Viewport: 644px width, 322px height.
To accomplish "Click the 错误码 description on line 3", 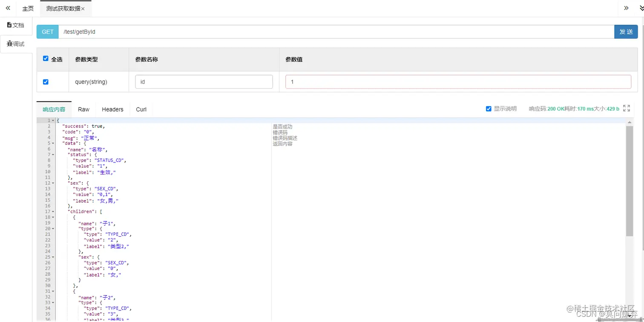I will click(280, 132).
